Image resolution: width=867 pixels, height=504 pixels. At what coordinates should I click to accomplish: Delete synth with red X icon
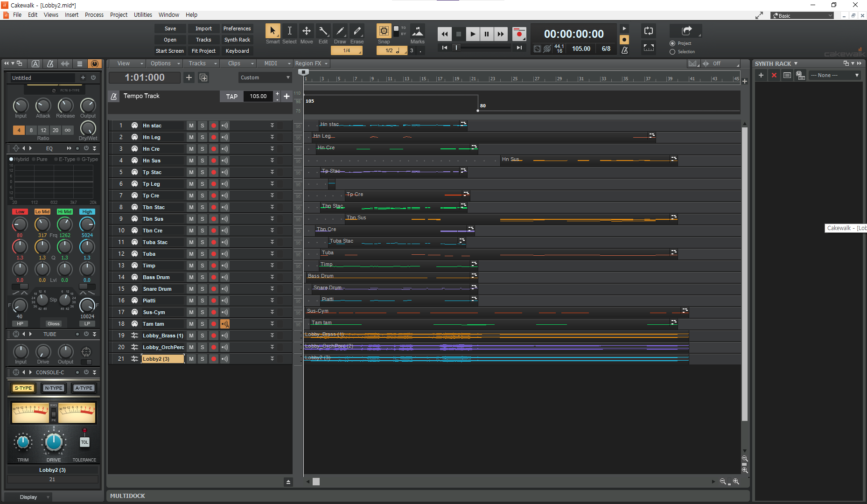(x=774, y=75)
